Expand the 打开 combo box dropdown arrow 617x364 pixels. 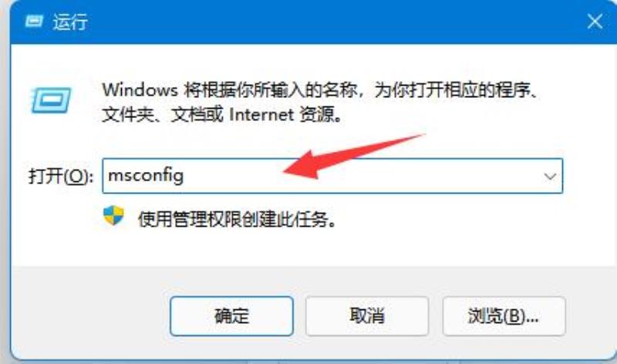pos(550,177)
